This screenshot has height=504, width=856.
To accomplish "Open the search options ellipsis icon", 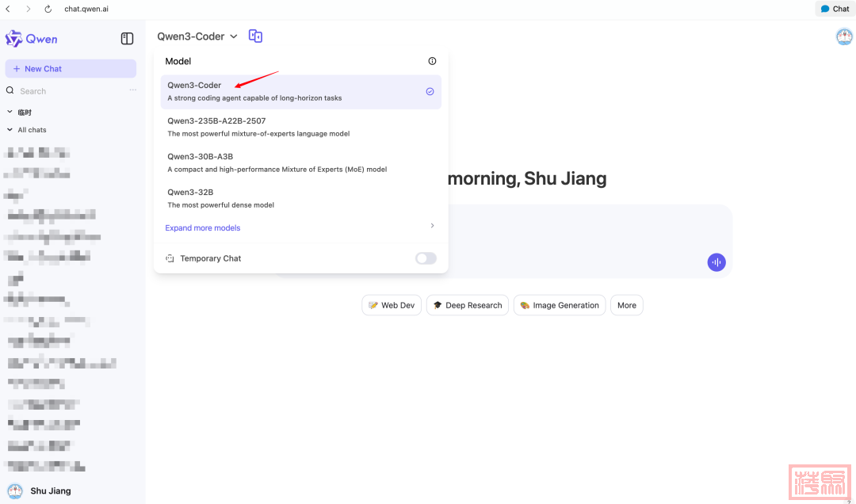I will point(133,90).
